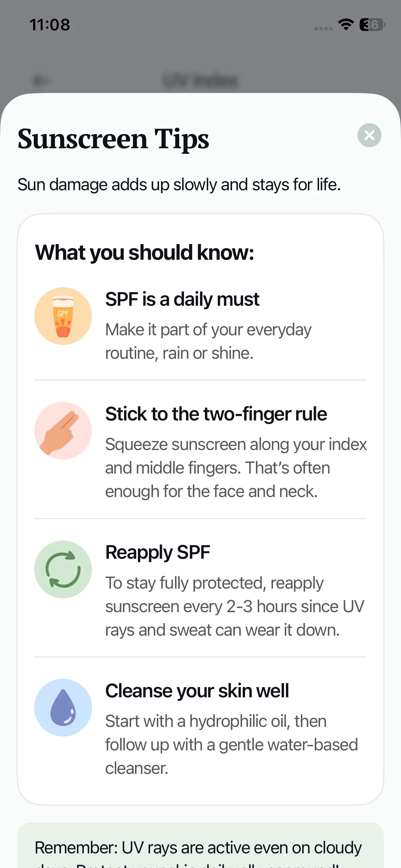Tap the "reapply sunscreen every 2-3 hours" text
Screen dimensions: 401x868
[x=235, y=606]
